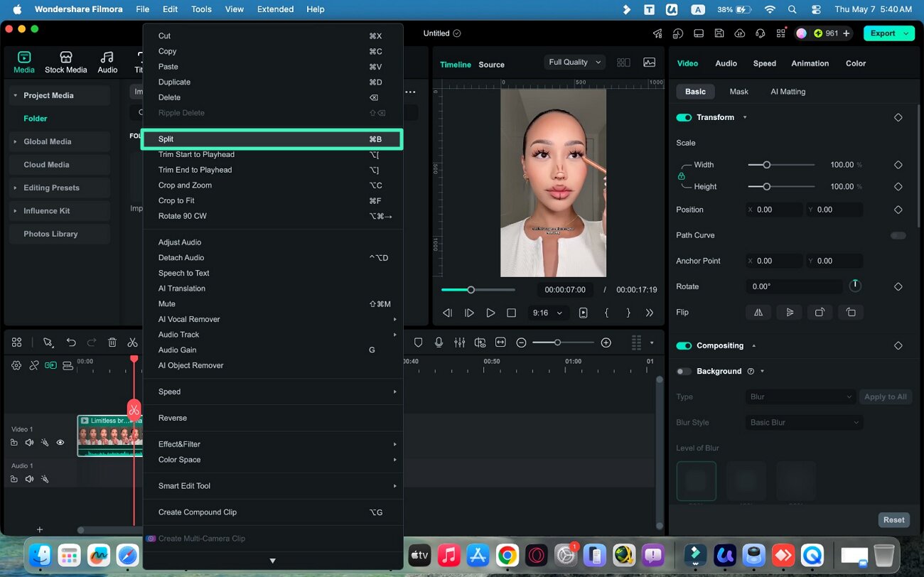The width and height of the screenshot is (924, 577).
Task: Mute the Video 1 track speaker
Action: pyautogui.click(x=29, y=442)
